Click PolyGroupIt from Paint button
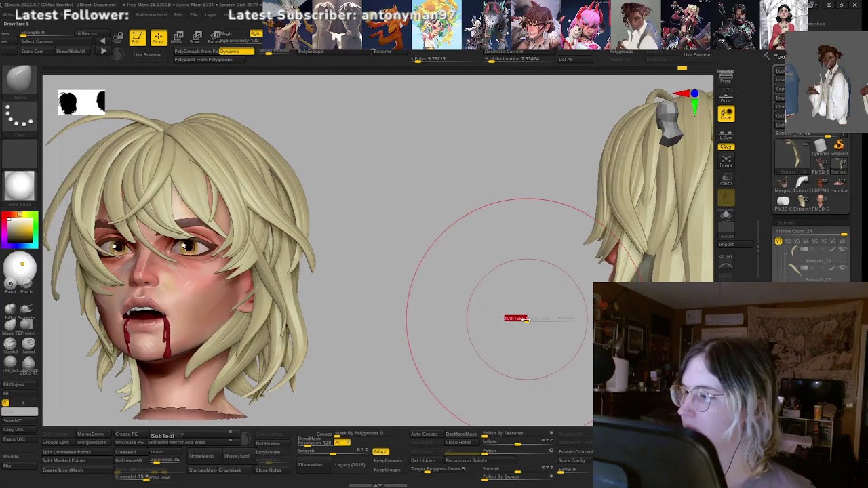Screen dimensions: 868x488 click(195, 52)
